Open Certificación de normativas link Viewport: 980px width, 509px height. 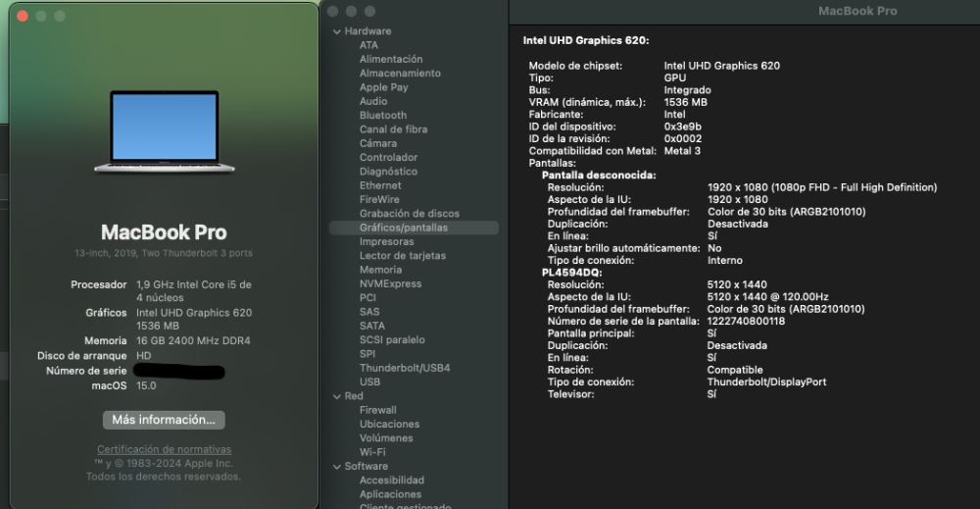pyautogui.click(x=164, y=449)
